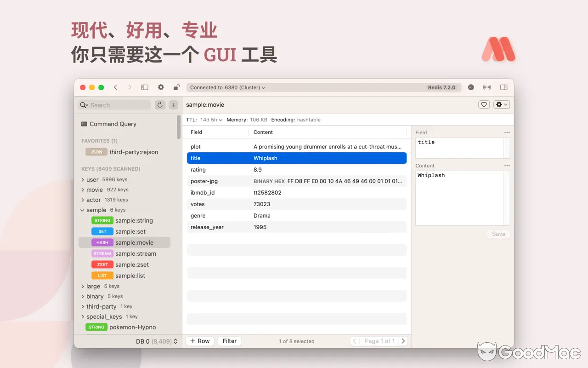Click the + Row button

[200, 341]
